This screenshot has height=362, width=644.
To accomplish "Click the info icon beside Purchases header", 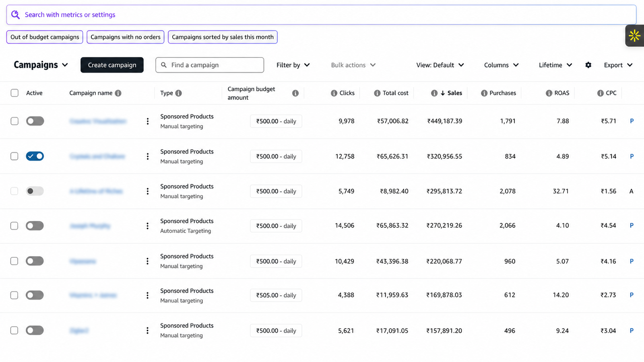I will click(x=484, y=93).
